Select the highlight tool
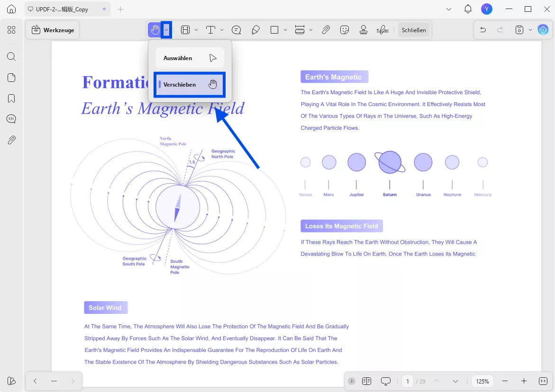 (185, 30)
